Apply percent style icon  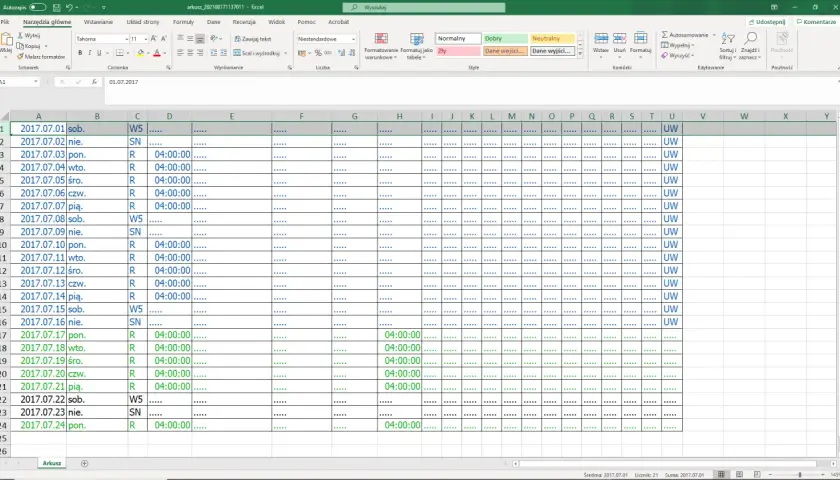pos(318,53)
